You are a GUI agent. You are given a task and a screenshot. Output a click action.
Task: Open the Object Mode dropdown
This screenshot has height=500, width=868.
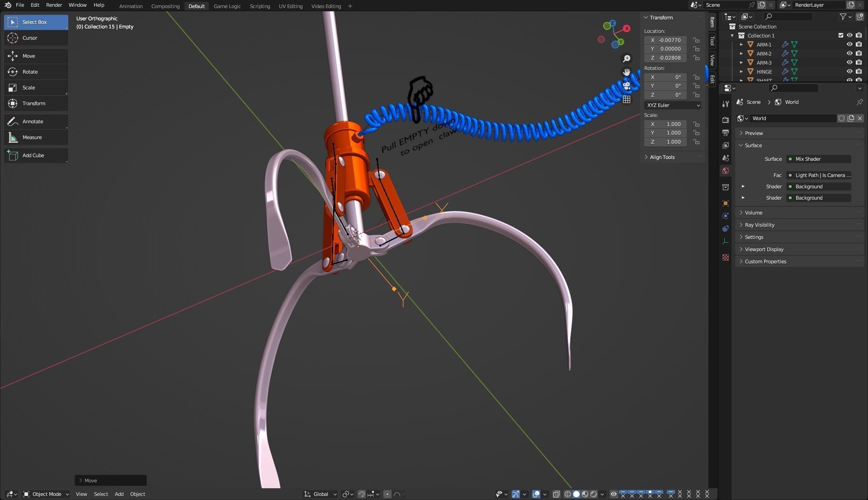point(46,494)
